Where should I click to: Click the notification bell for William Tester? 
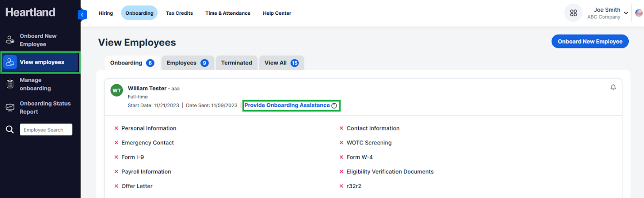(x=613, y=87)
